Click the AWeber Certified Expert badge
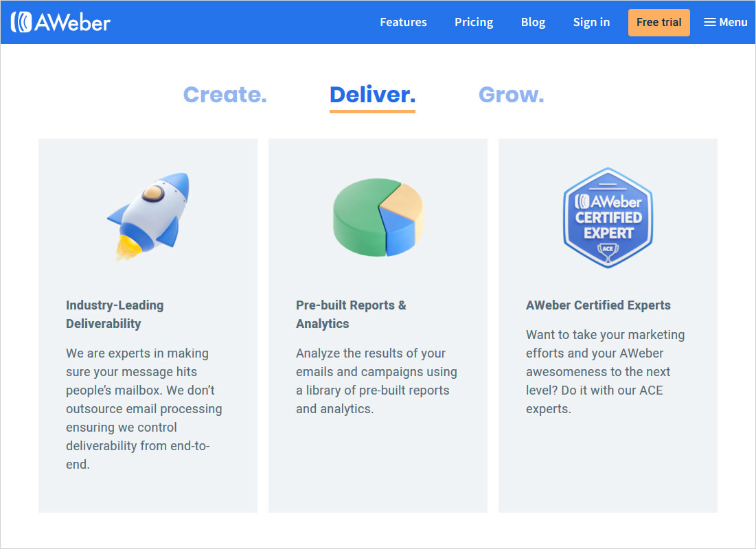 (x=608, y=218)
